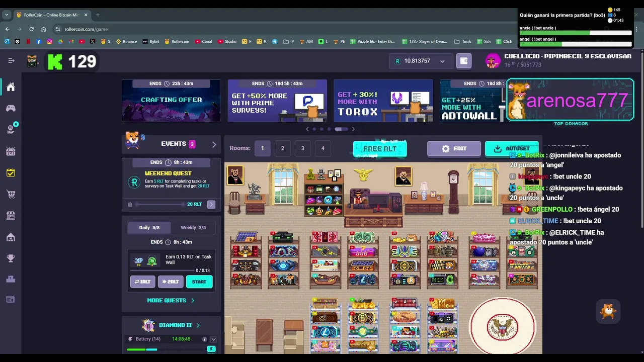The width and height of the screenshot is (644, 362).
Task: Click the FREE RLT button
Action: [380, 149]
